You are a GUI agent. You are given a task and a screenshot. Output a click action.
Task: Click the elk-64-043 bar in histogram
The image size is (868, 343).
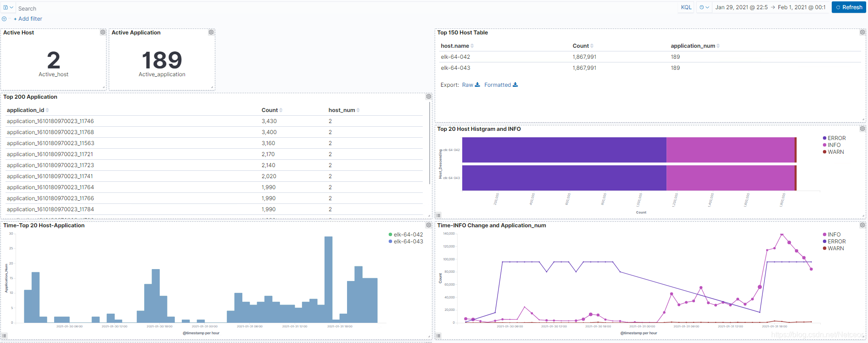click(x=629, y=178)
